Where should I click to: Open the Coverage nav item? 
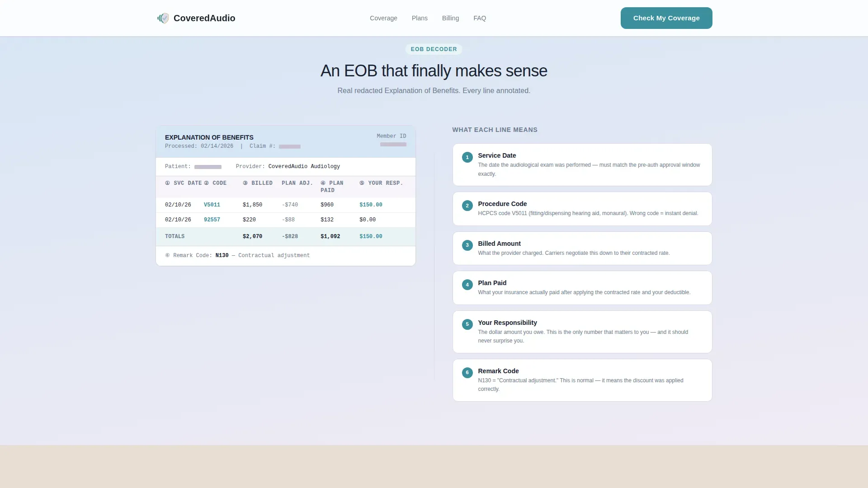[383, 18]
